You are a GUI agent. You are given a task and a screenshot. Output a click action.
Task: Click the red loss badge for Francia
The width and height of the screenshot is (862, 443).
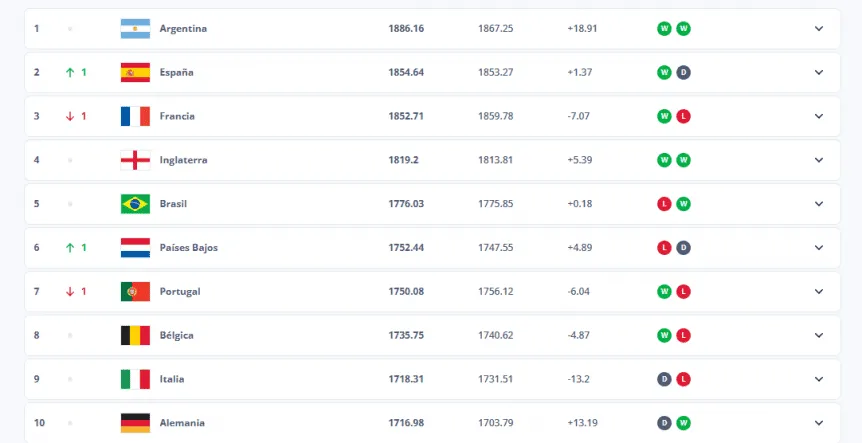(683, 116)
